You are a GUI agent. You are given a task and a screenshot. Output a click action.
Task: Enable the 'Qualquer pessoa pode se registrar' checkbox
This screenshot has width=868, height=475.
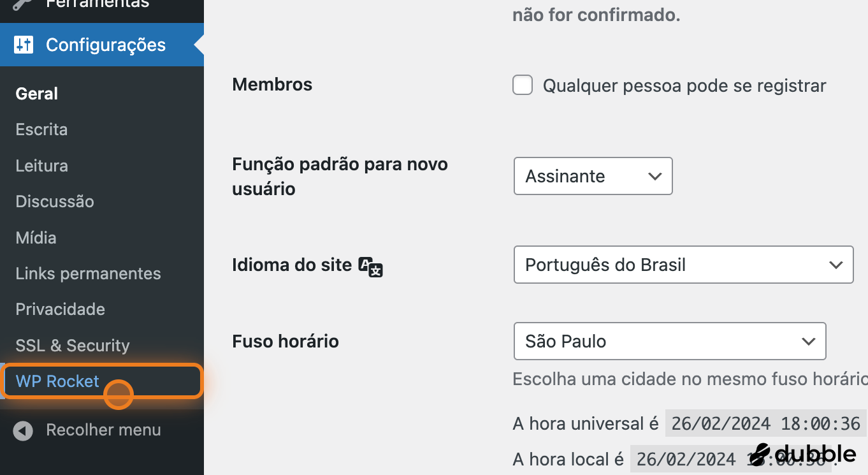tap(523, 85)
